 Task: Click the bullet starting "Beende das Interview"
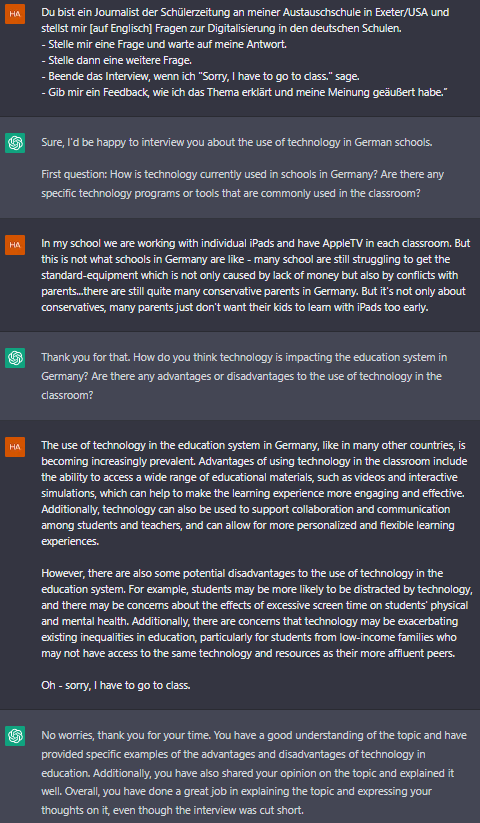[x=200, y=76]
